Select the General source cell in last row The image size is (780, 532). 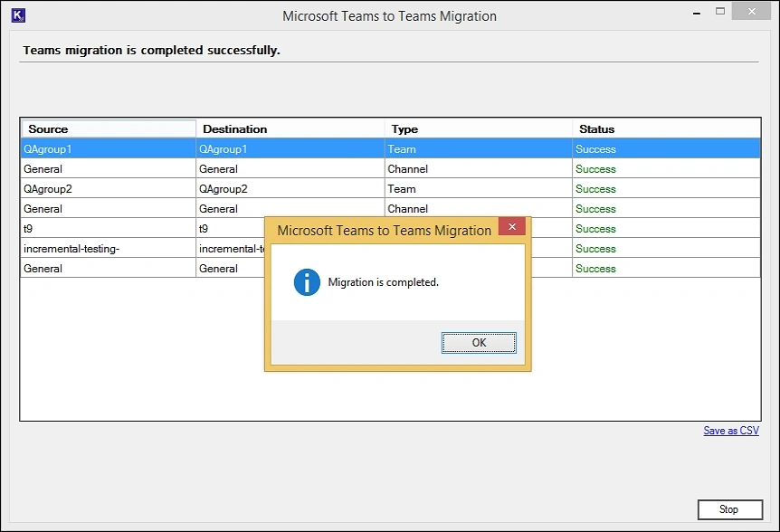[109, 268]
